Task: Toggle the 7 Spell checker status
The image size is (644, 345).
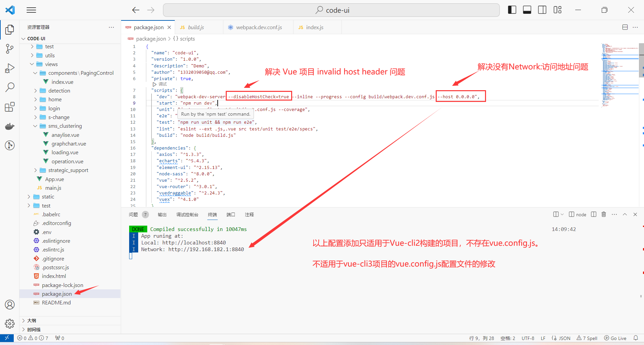Action: (x=587, y=338)
